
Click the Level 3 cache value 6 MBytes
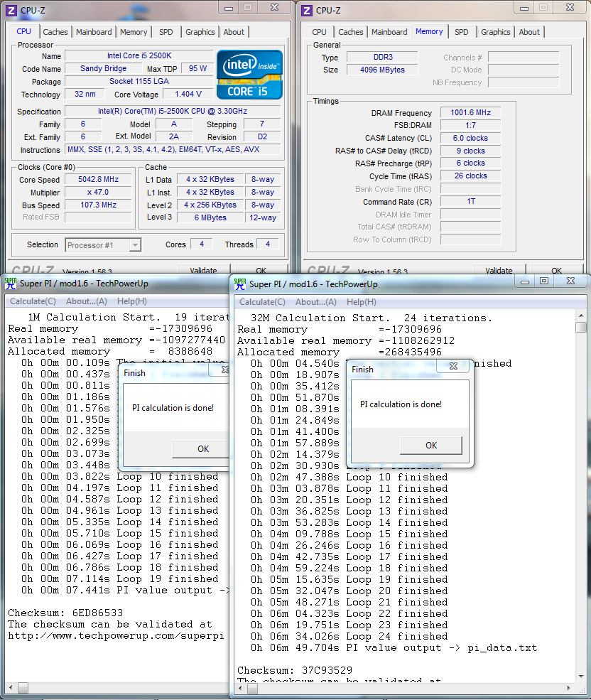coord(210,218)
